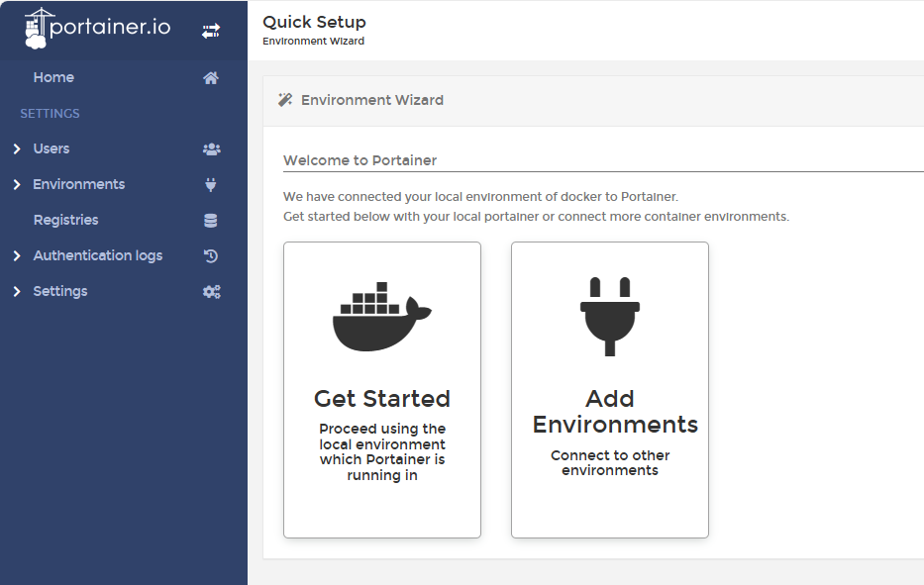The image size is (924, 585).
Task: Expand the Users submenu chevron
Action: [17, 149]
